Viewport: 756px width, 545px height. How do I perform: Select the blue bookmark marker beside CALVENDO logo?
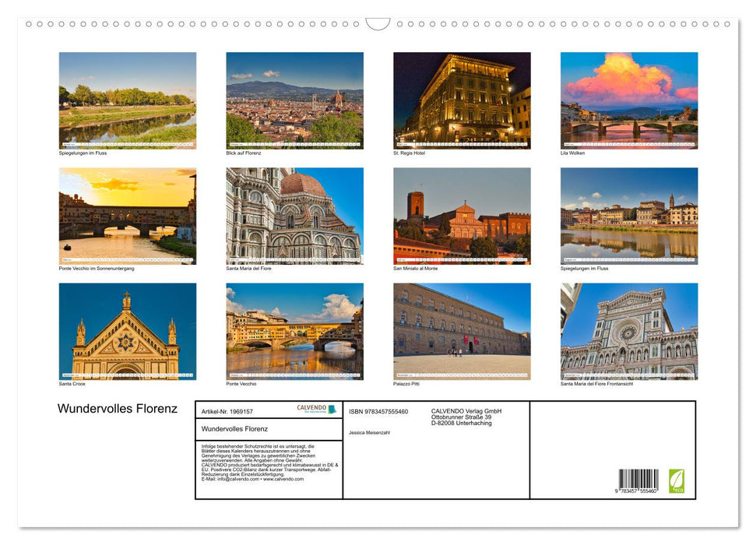[x=331, y=409]
